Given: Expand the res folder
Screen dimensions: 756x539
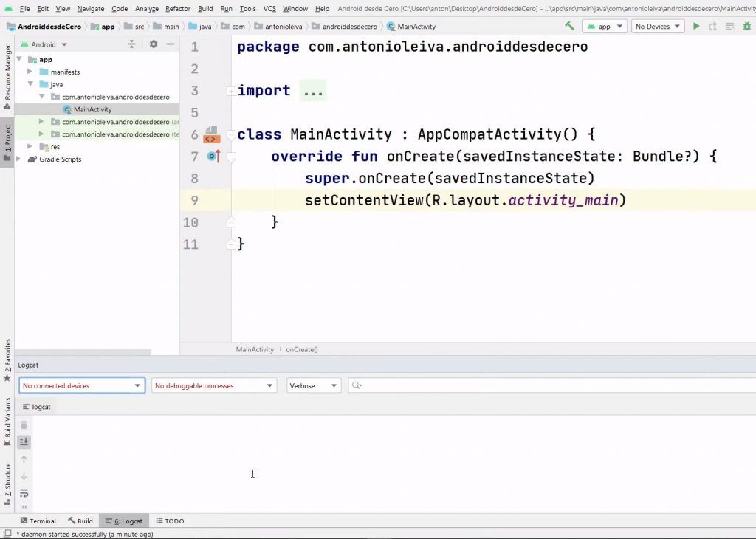Looking at the screenshot, I should point(30,146).
